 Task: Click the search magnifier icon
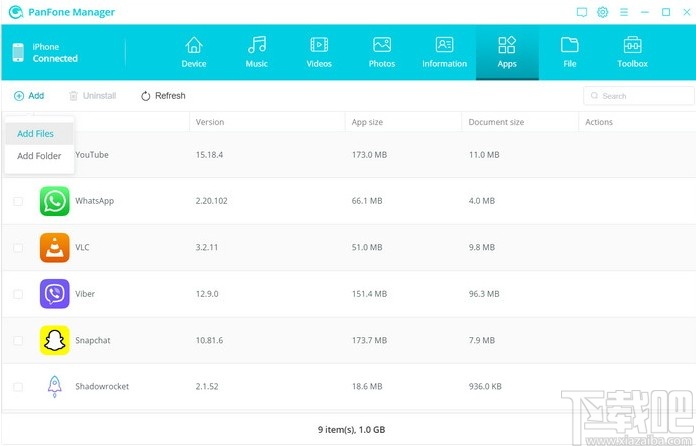click(x=594, y=96)
